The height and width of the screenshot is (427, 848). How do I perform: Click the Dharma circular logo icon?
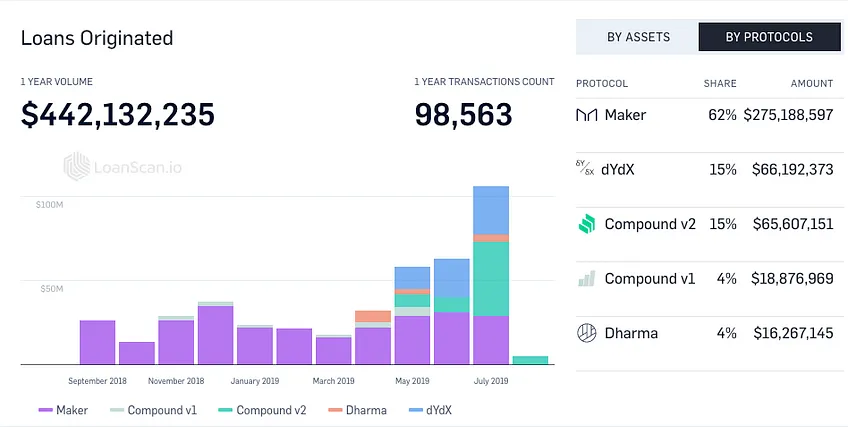point(587,333)
